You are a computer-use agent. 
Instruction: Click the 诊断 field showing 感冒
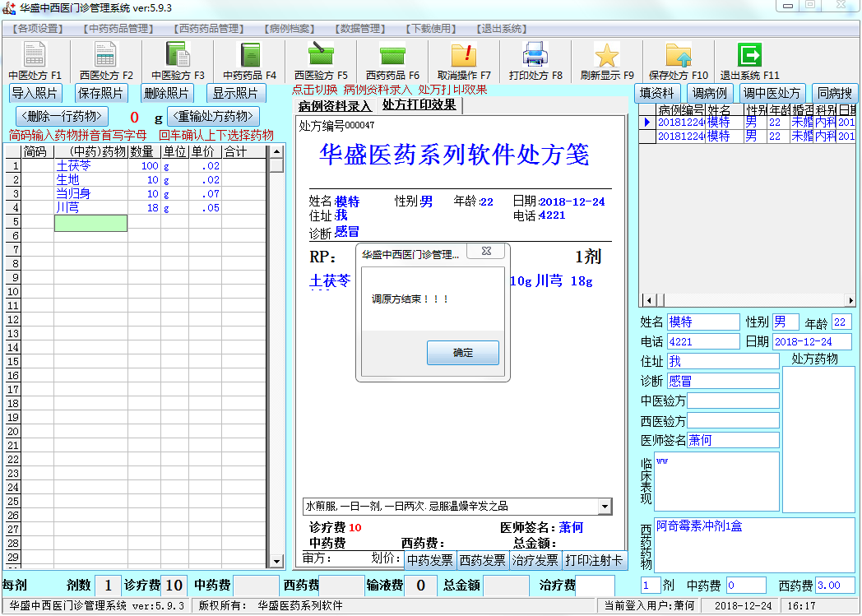[x=723, y=381]
